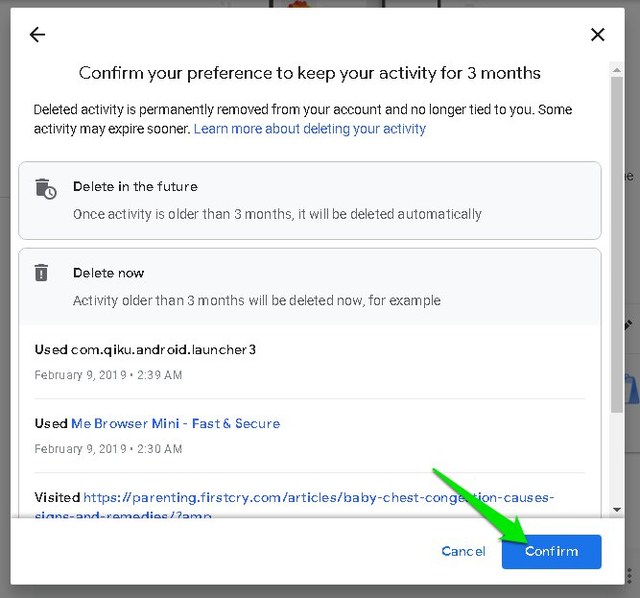Select the com.qiku.android.launcher3 activity entry

[x=145, y=350]
